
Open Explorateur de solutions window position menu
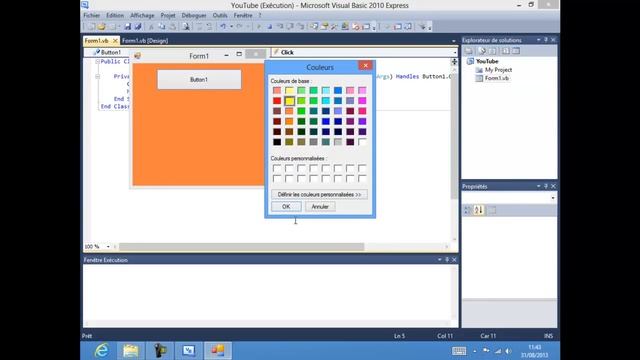538,40
